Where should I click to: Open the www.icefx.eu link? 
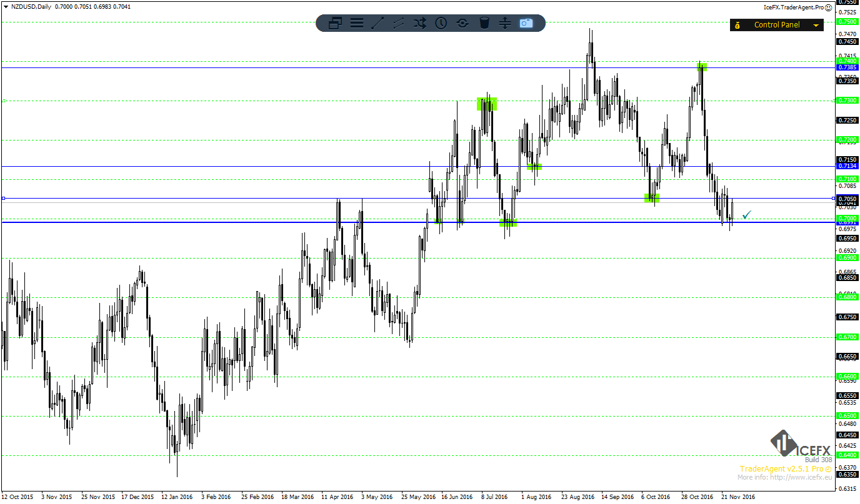pos(802,477)
